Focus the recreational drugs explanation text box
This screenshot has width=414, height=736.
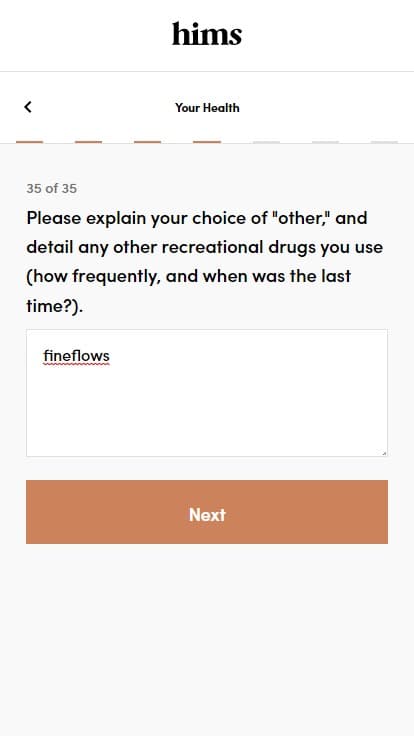[207, 393]
